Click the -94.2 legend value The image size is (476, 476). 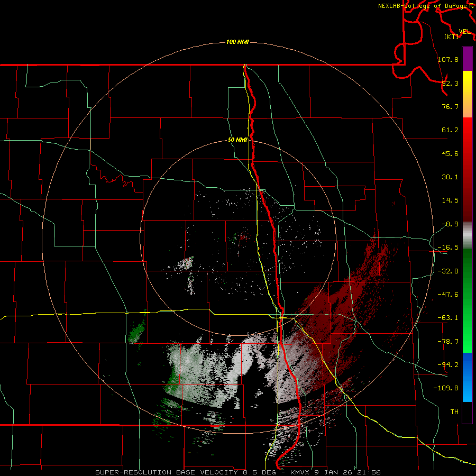448,364
